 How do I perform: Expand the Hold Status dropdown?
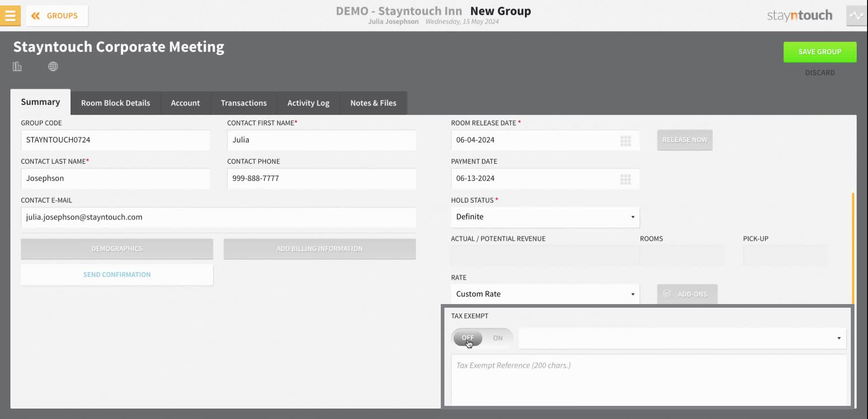[x=545, y=217]
